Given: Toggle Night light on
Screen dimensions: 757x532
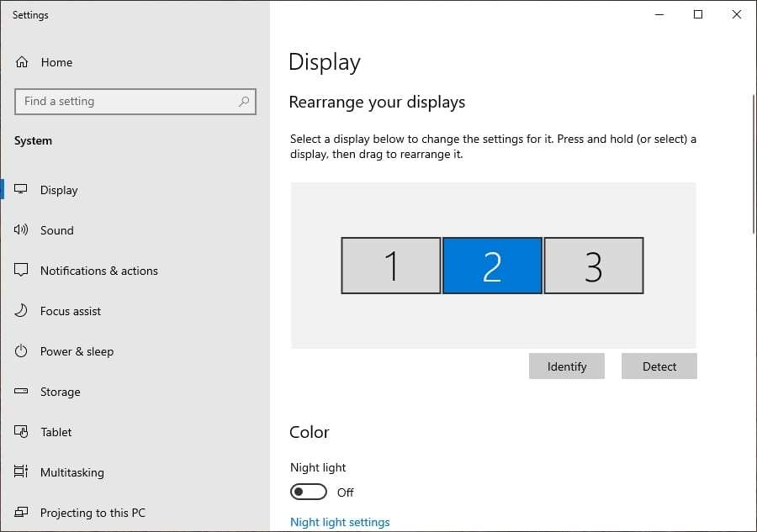Looking at the screenshot, I should tap(309, 492).
